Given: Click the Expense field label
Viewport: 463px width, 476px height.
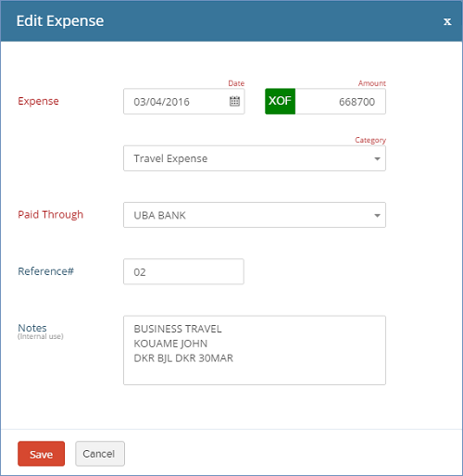Looking at the screenshot, I should point(38,101).
